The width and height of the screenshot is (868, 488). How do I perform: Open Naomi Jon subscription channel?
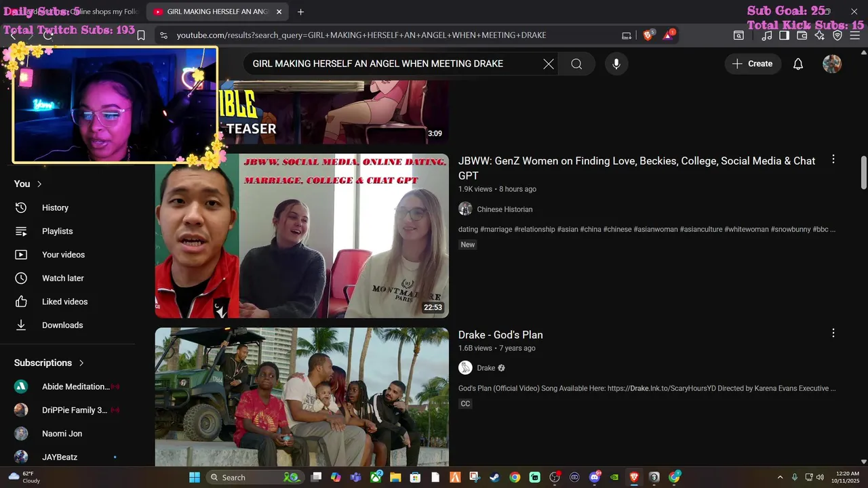tap(62, 434)
